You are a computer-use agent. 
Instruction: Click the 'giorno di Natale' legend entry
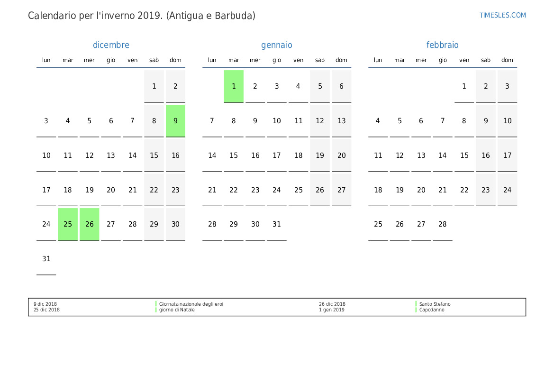tap(177, 310)
